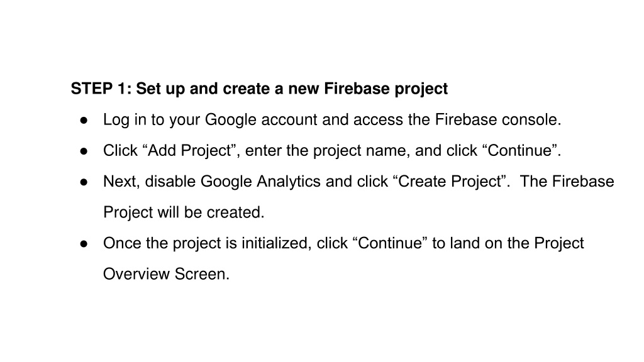Viewport: 644px width, 362px height.
Task: Select the first bullet point marker
Action: pos(84,120)
